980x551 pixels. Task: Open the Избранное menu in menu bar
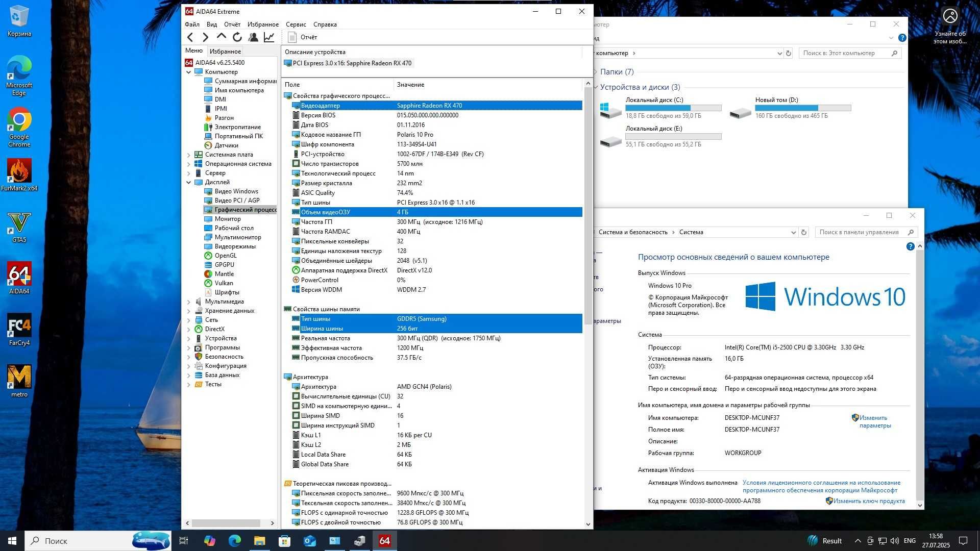coord(263,24)
